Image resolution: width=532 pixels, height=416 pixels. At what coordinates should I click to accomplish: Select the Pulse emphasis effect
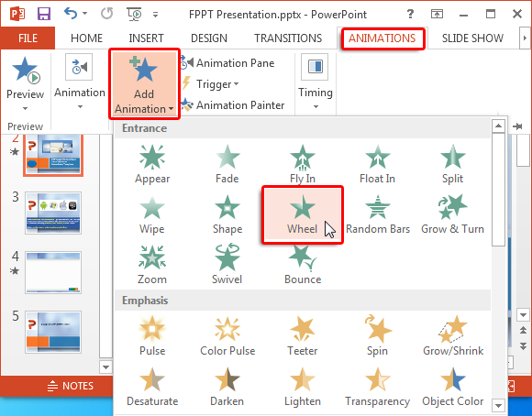[152, 336]
